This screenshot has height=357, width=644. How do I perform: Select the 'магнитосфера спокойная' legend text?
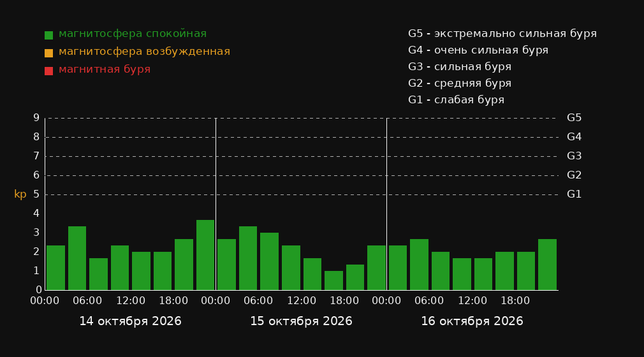pos(133,34)
